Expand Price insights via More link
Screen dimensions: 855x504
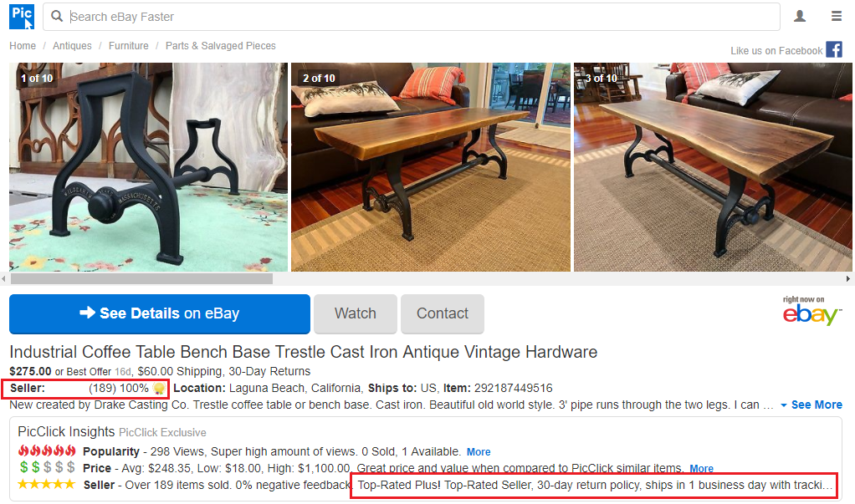[701, 469]
